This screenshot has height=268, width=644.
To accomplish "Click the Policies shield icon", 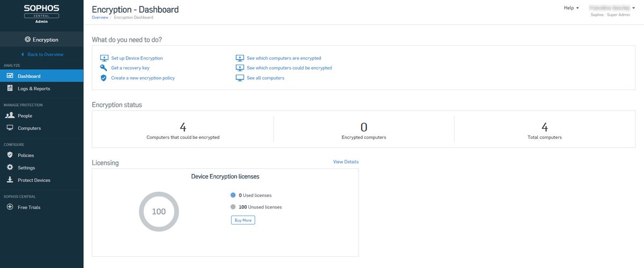I will click(10, 155).
